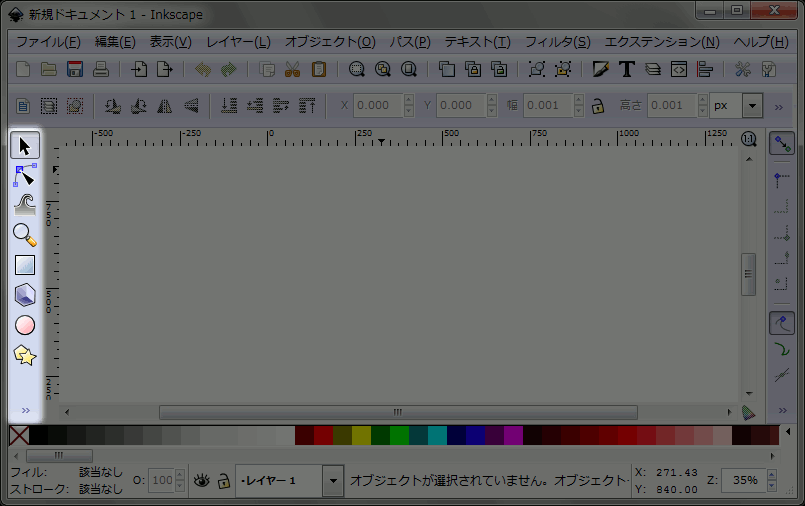Zoom to 1:1 button near ruler
Screen dimensions: 805x506
tap(749, 139)
